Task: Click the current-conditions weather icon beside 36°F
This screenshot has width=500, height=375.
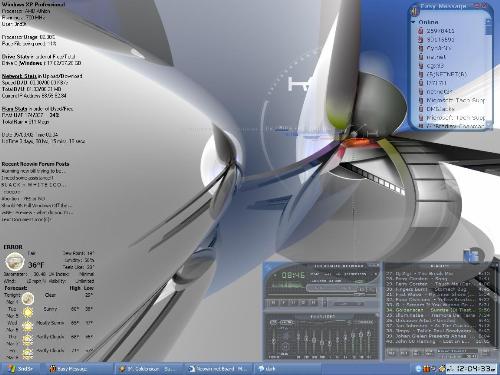Action: [15, 262]
